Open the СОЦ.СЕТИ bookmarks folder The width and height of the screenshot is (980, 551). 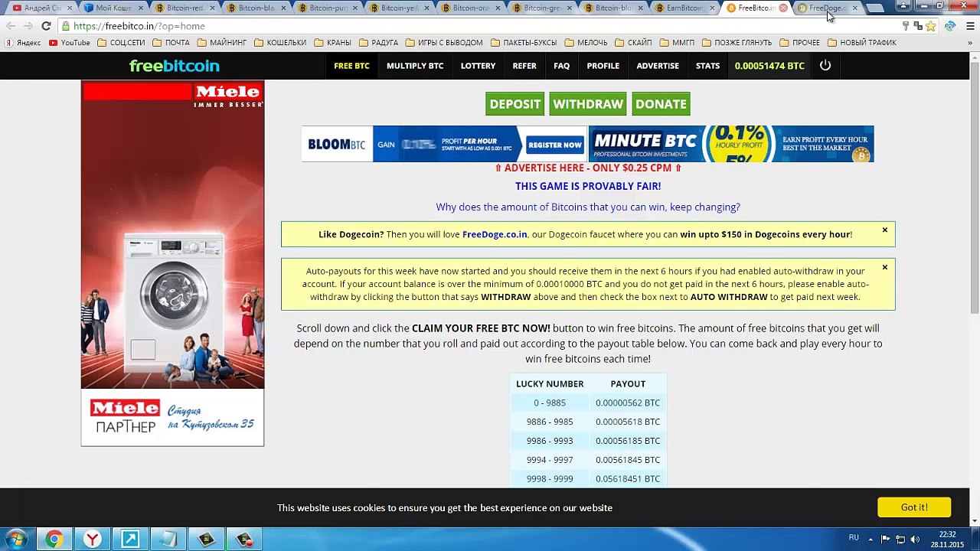point(122,43)
